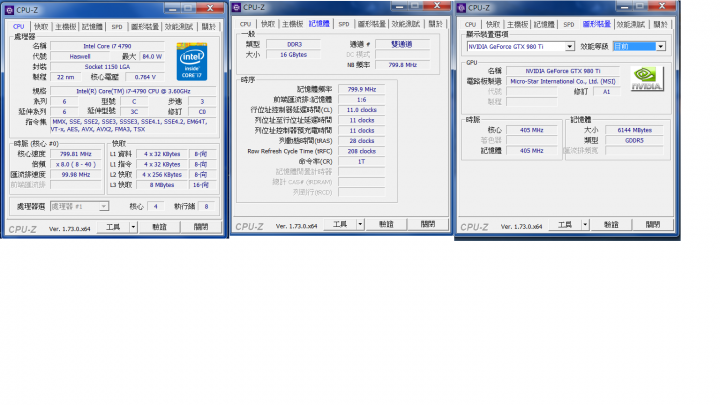720x405 pixels.
Task: Select 主機板 tab in memory window
Action: click(292, 24)
